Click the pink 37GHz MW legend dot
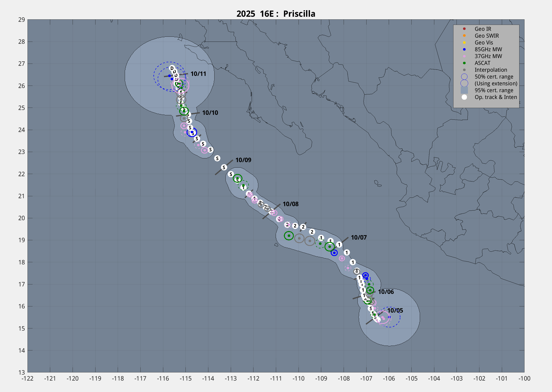The height and width of the screenshot is (392, 552). [x=464, y=56]
